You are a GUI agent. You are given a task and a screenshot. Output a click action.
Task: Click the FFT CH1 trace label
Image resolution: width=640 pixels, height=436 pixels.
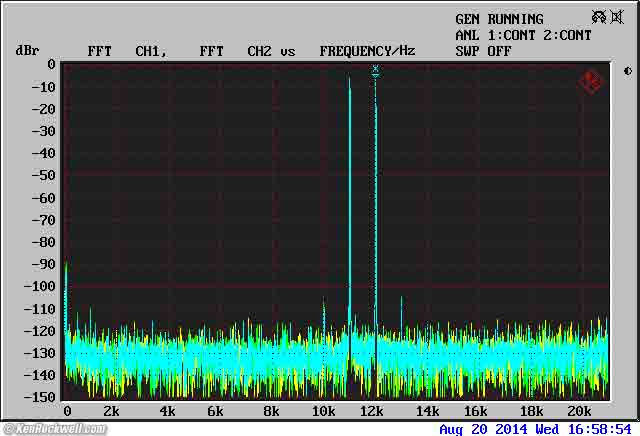point(127,51)
